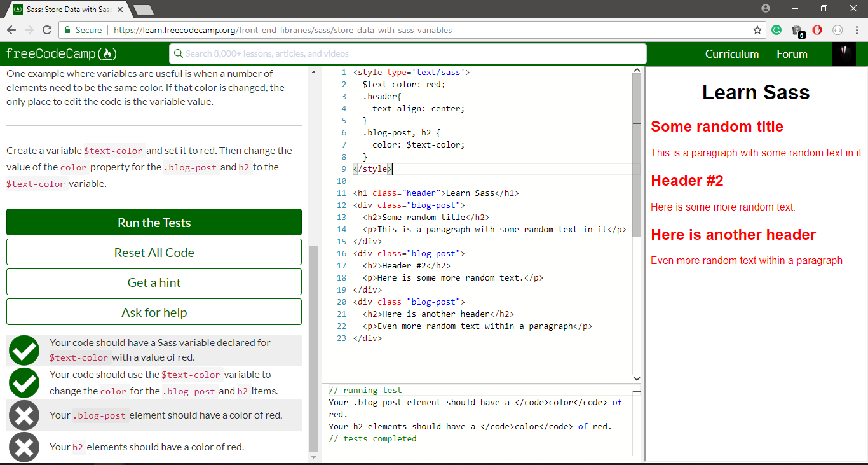
Task: Click the search lessons input field
Action: (x=407, y=53)
